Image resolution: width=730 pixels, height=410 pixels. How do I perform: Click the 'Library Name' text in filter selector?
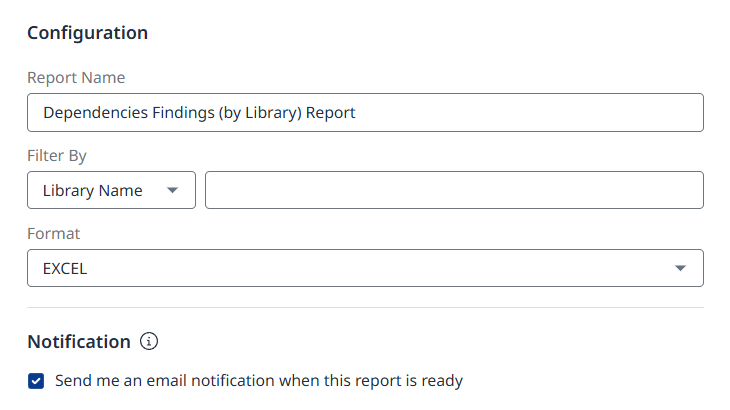pyautogui.click(x=92, y=190)
